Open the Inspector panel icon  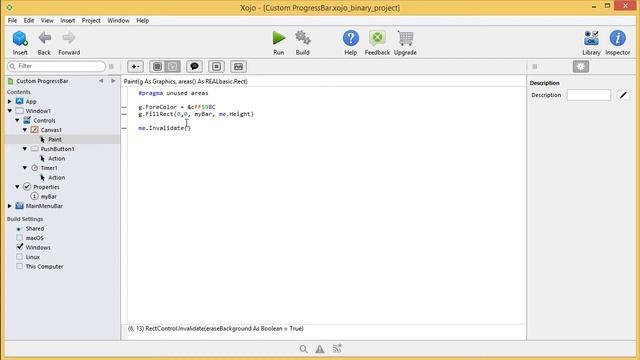click(618, 38)
